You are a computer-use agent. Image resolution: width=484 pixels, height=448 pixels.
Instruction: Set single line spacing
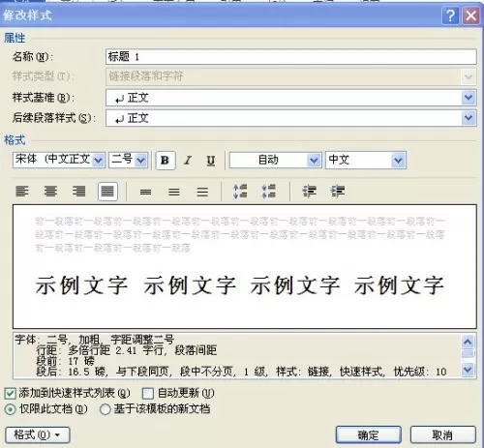tap(145, 193)
